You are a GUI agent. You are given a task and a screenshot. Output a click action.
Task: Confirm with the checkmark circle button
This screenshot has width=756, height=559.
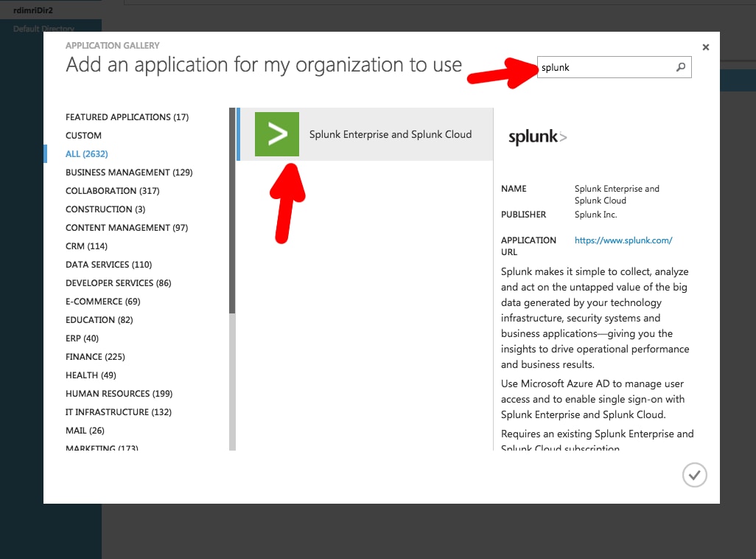[694, 475]
